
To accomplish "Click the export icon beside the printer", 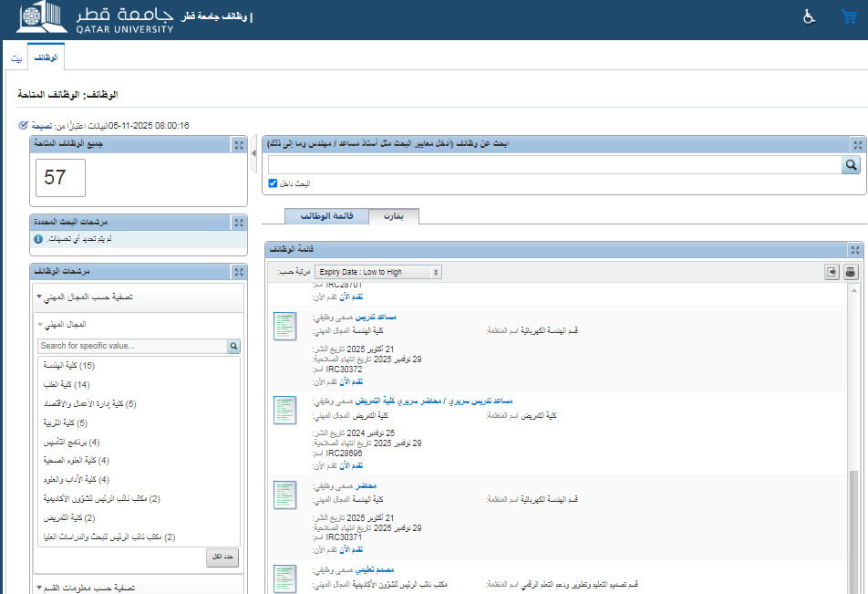I will [832, 272].
